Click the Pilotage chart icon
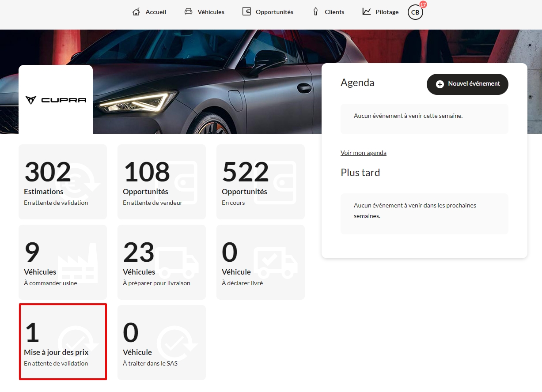 (367, 11)
